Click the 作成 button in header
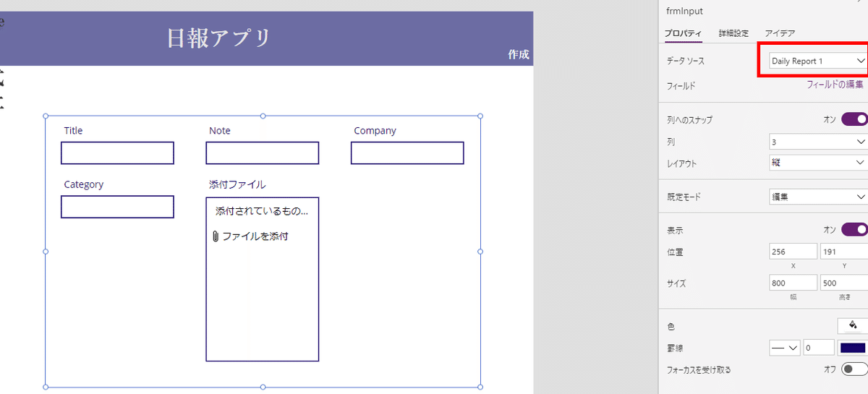The image size is (868, 394). tap(519, 54)
